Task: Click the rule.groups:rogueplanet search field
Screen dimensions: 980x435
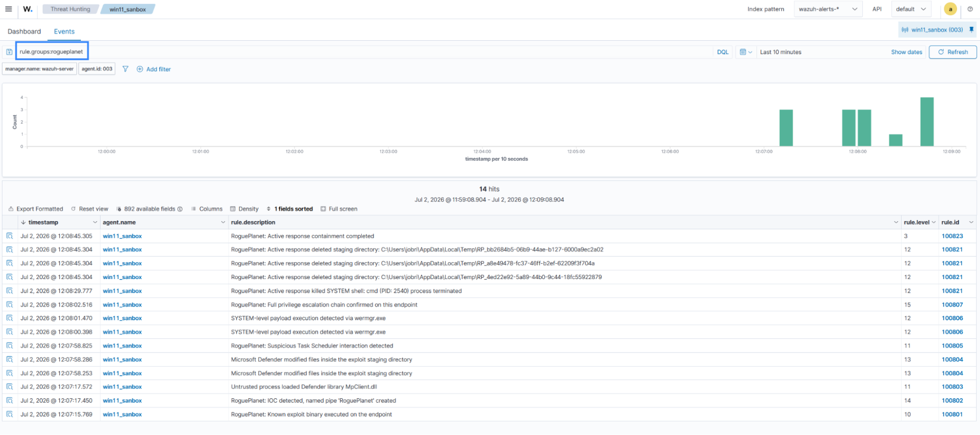Action: tap(52, 51)
